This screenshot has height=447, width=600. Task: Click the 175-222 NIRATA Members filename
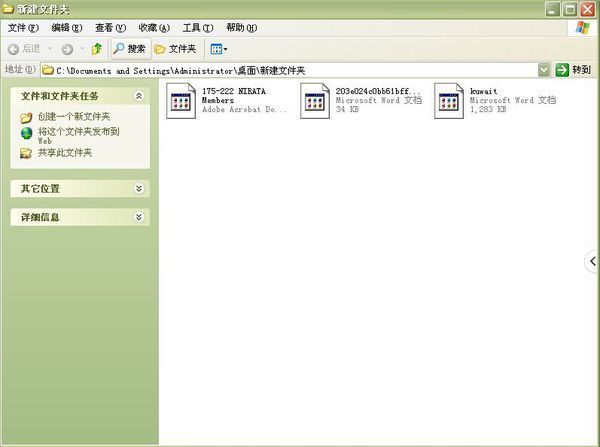pos(234,96)
